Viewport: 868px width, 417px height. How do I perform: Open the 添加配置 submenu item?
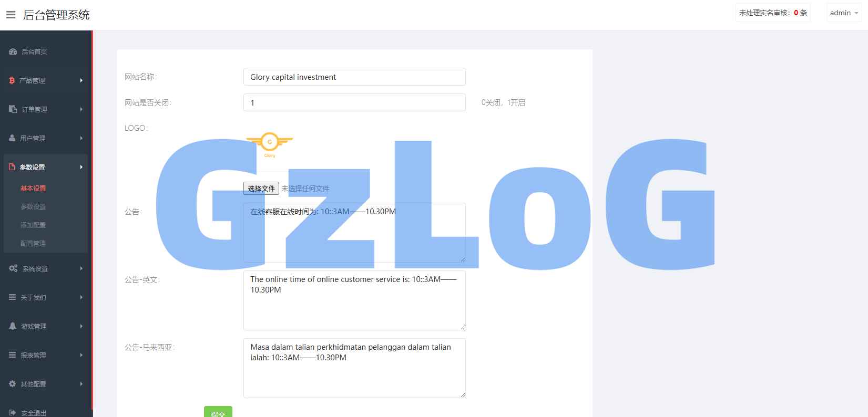[33, 225]
